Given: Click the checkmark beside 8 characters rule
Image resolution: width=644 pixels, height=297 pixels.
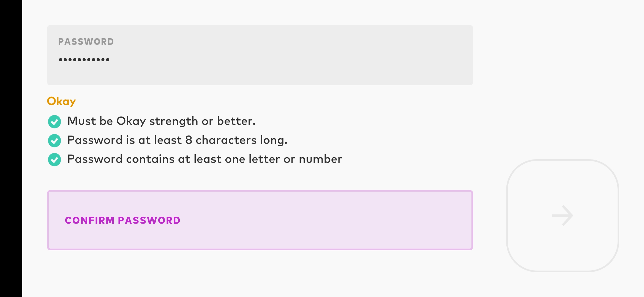Looking at the screenshot, I should click(54, 141).
